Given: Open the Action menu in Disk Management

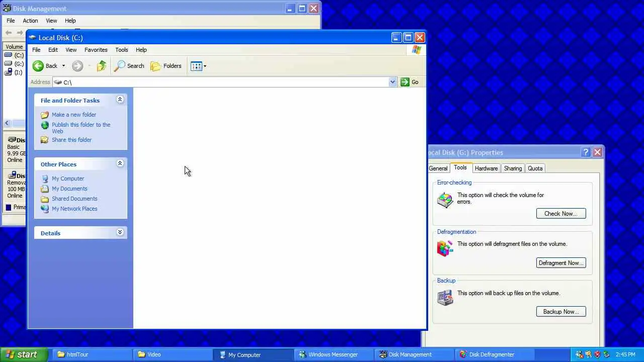Looking at the screenshot, I should tap(30, 21).
